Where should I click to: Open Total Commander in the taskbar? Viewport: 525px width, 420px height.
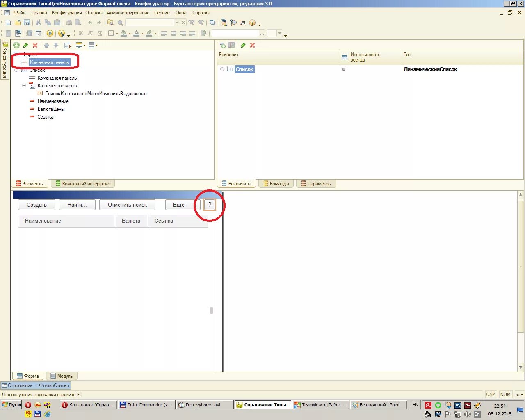click(x=146, y=405)
